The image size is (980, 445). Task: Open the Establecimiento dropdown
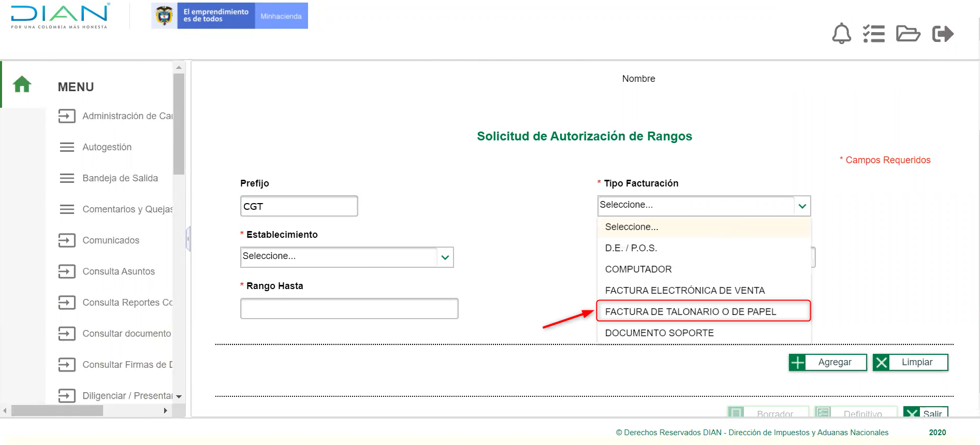tap(346, 257)
